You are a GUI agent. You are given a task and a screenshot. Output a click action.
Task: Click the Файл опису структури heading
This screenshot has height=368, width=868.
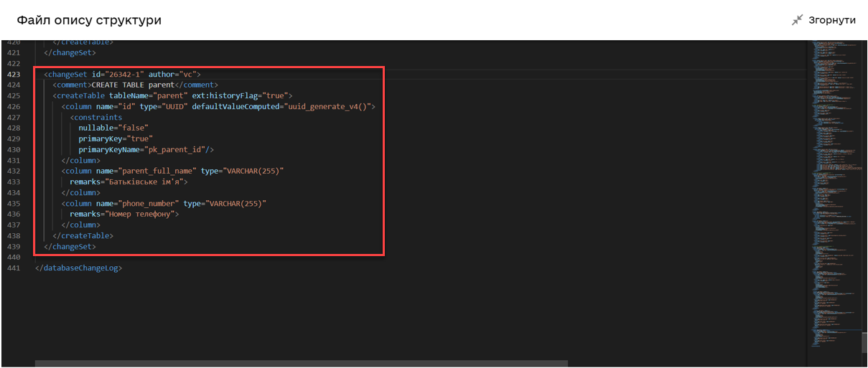click(x=89, y=21)
